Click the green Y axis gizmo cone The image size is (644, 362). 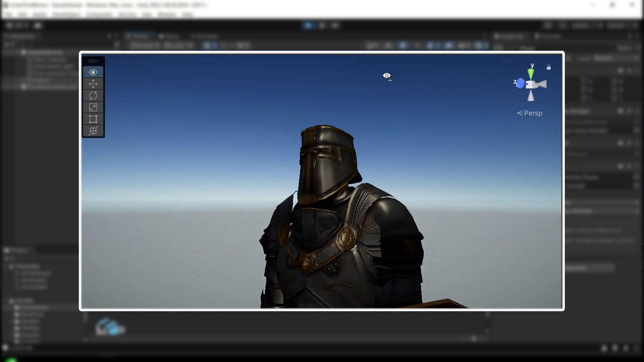pyautogui.click(x=531, y=73)
